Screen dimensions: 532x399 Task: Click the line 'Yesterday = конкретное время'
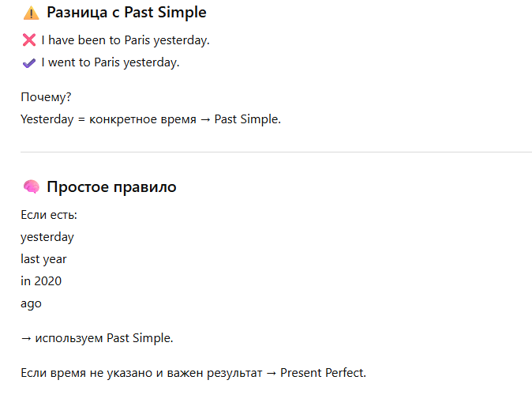(108, 119)
